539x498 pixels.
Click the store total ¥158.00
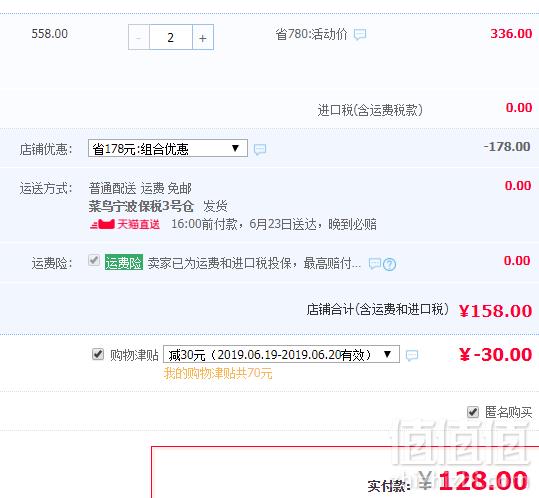pos(495,311)
